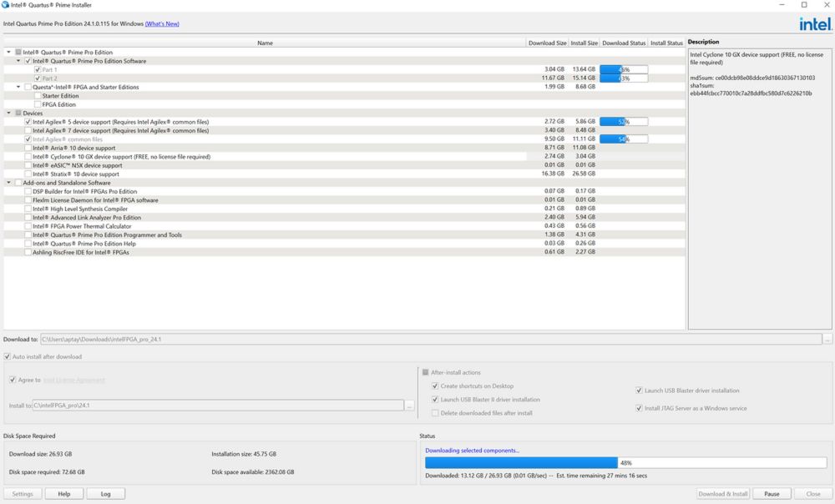
Task: Toggle the Part 1 checkbox
Action: (x=38, y=70)
